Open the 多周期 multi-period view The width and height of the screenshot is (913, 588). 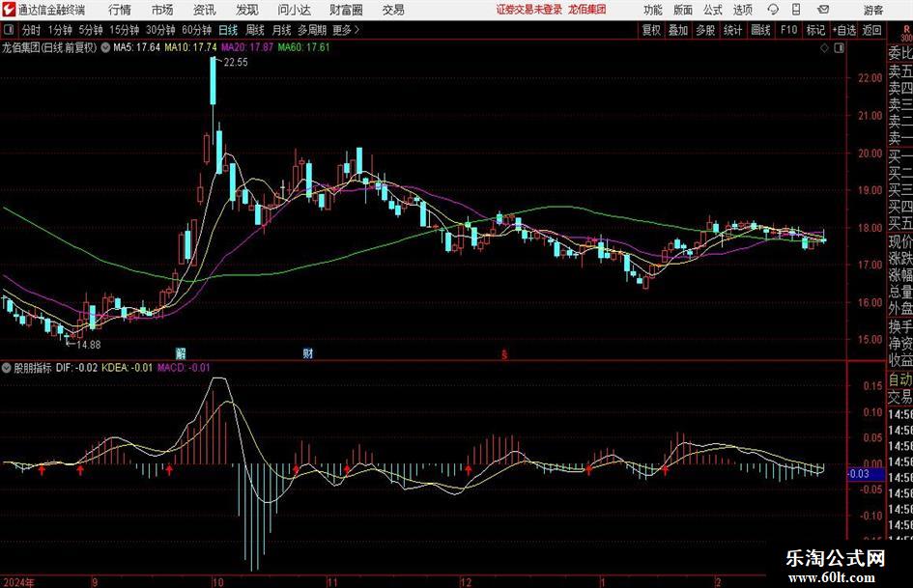click(312, 30)
